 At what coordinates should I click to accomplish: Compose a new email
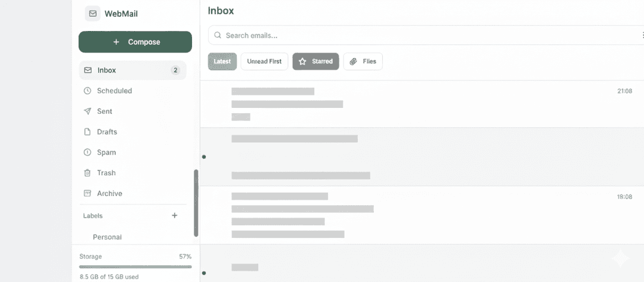pyautogui.click(x=135, y=42)
